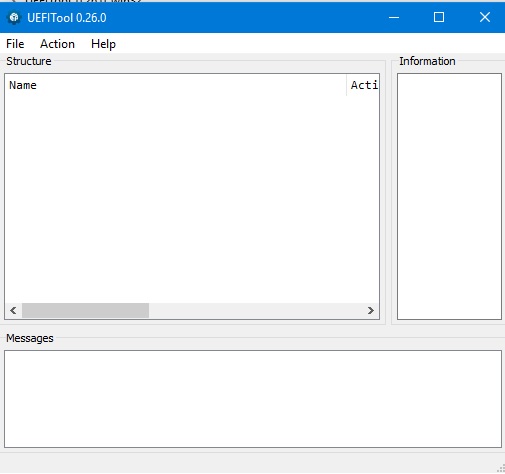Click the resize grip in status bar corner

coord(501,468)
